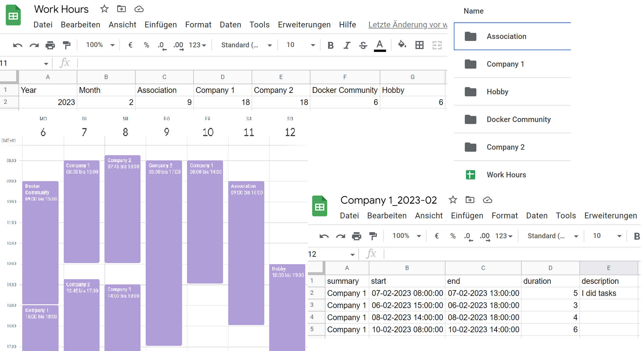Click move-to-folder icon beside Company 1_2023-02

(470, 200)
